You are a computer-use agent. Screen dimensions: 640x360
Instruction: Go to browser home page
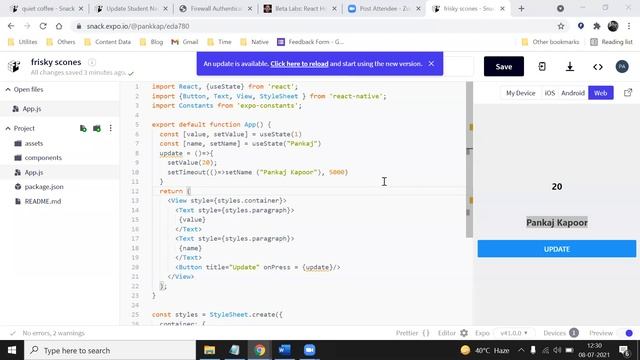pyautogui.click(x=59, y=26)
